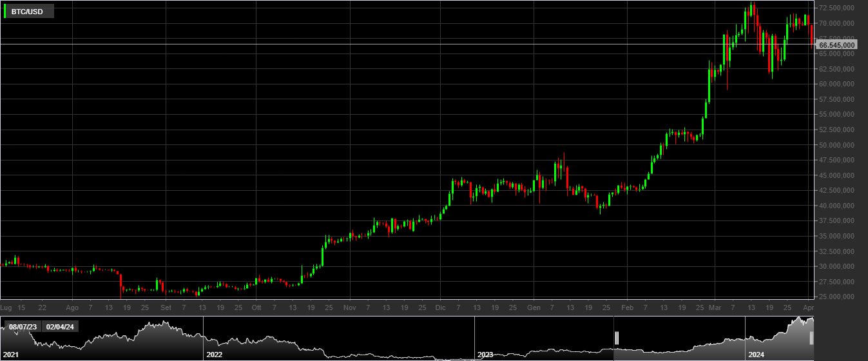This screenshot has width=868, height=361.
Task: Click the current price tag 66.545.000
Action: tap(836, 44)
